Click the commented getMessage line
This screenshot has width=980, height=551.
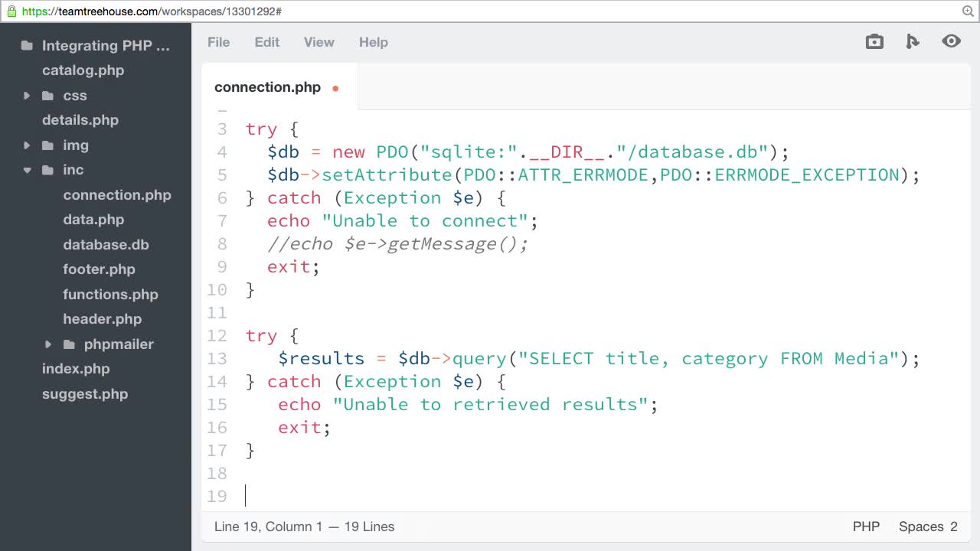pyautogui.click(x=397, y=243)
